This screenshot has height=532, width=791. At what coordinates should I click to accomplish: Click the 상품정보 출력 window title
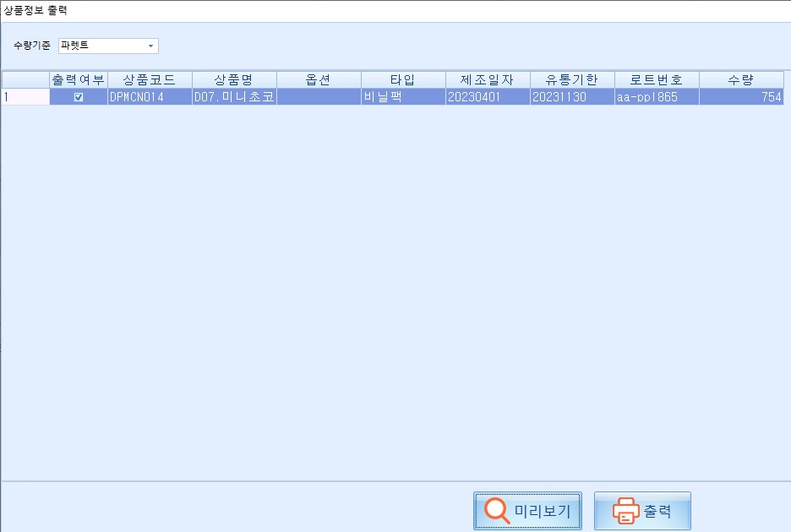tap(35, 10)
